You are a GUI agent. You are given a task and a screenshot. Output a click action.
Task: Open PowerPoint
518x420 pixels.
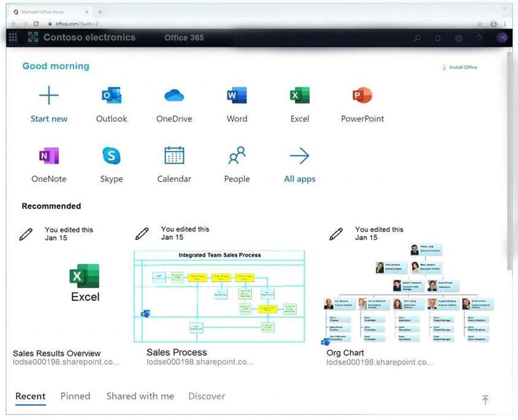[x=362, y=104]
